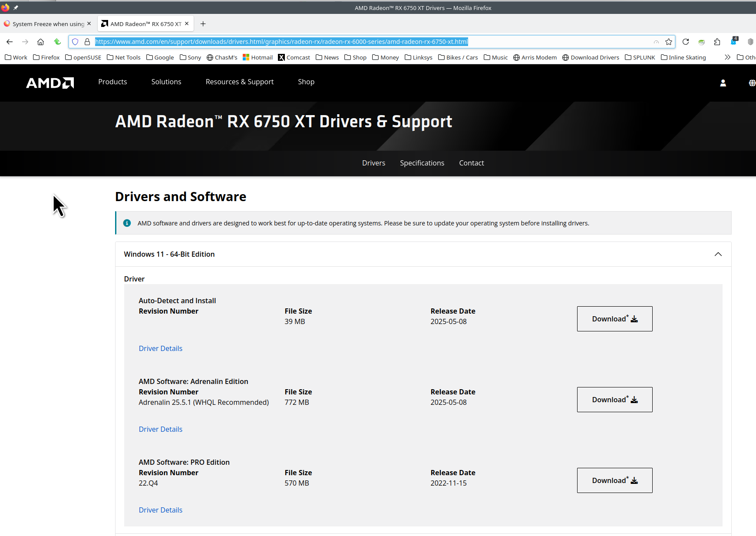
Task: Open the Firefox bookmarks folder
Action: point(46,57)
